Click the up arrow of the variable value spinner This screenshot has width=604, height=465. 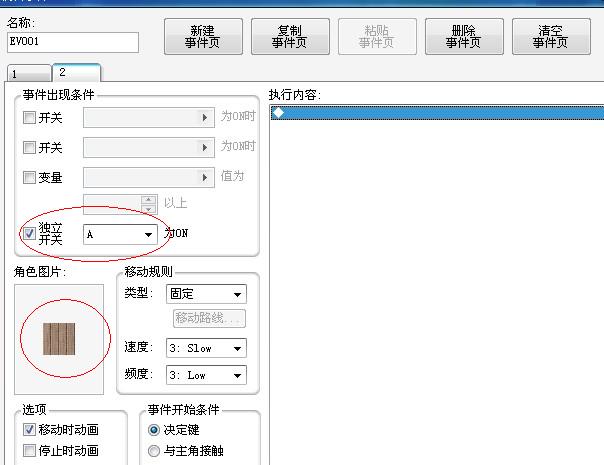tap(148, 200)
